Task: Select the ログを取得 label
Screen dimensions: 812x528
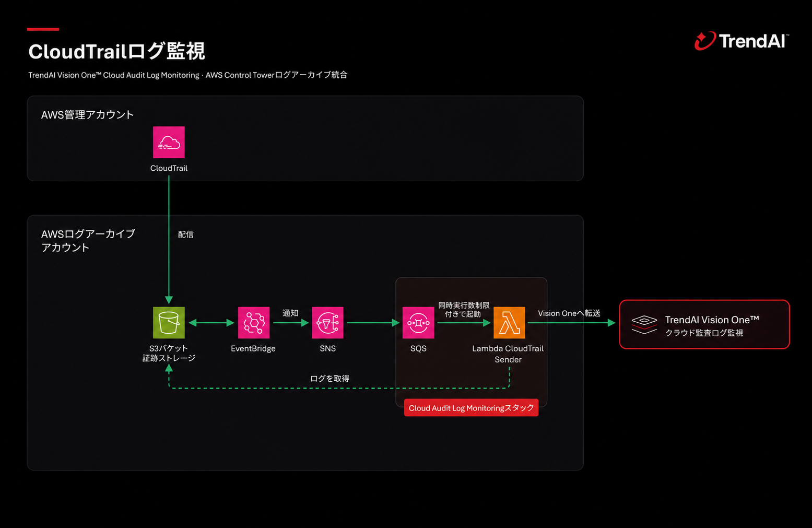Action: click(329, 379)
